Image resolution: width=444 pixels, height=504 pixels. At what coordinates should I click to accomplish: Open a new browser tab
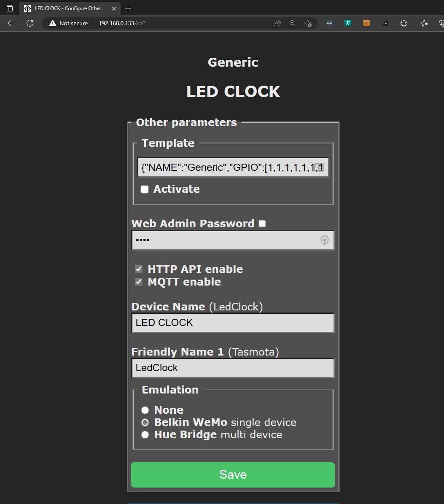point(128,8)
